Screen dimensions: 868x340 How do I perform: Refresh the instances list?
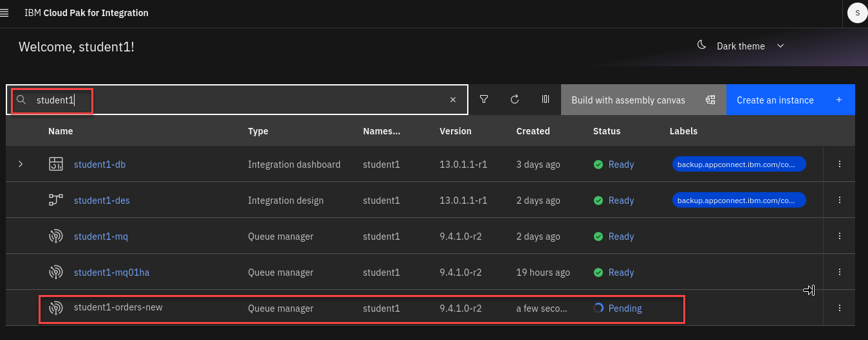pyautogui.click(x=515, y=100)
